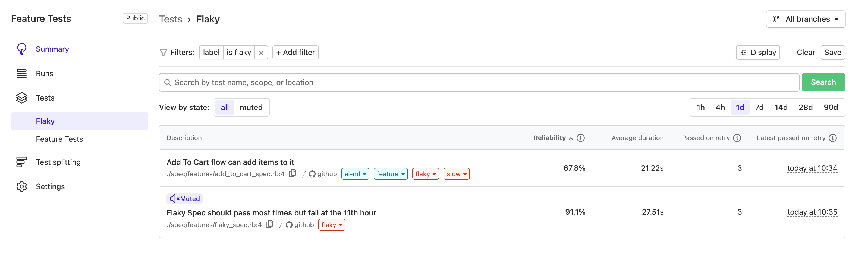Click the filter funnel icon next to Filters

163,52
